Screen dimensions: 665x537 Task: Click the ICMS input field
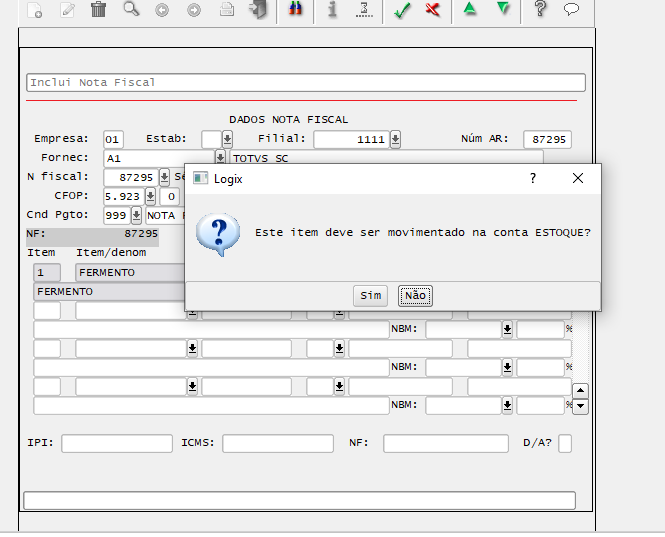coord(278,443)
